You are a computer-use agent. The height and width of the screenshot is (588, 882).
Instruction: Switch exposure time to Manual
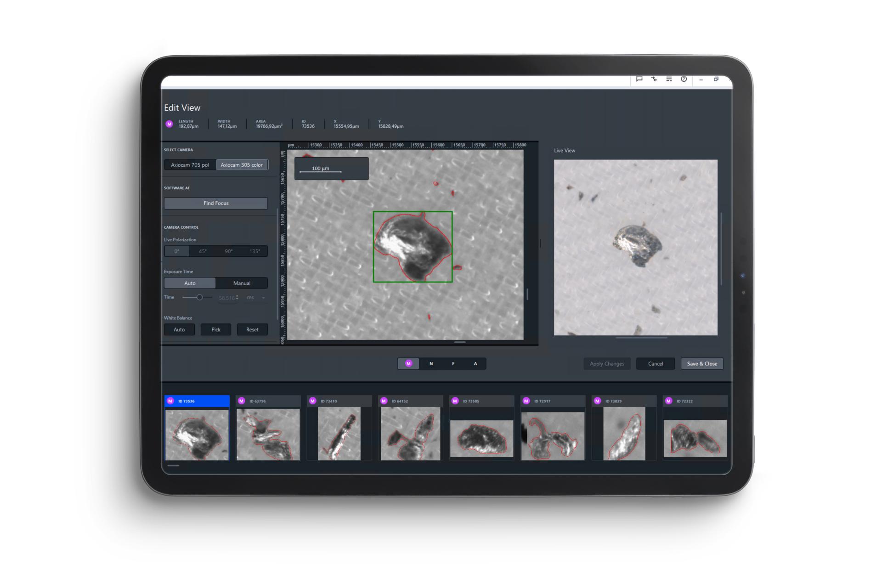[x=242, y=283]
